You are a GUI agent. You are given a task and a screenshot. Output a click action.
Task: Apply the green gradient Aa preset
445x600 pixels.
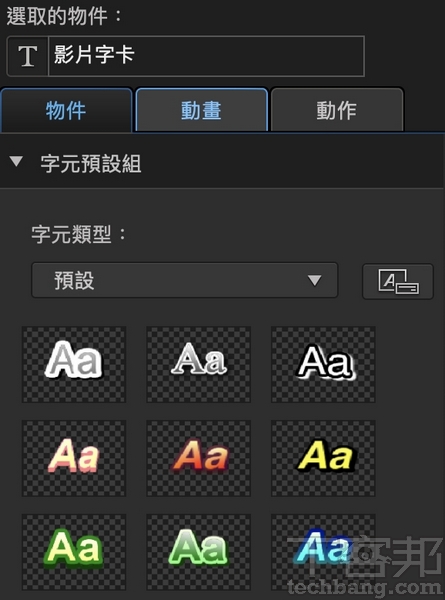pyautogui.click(x=199, y=552)
